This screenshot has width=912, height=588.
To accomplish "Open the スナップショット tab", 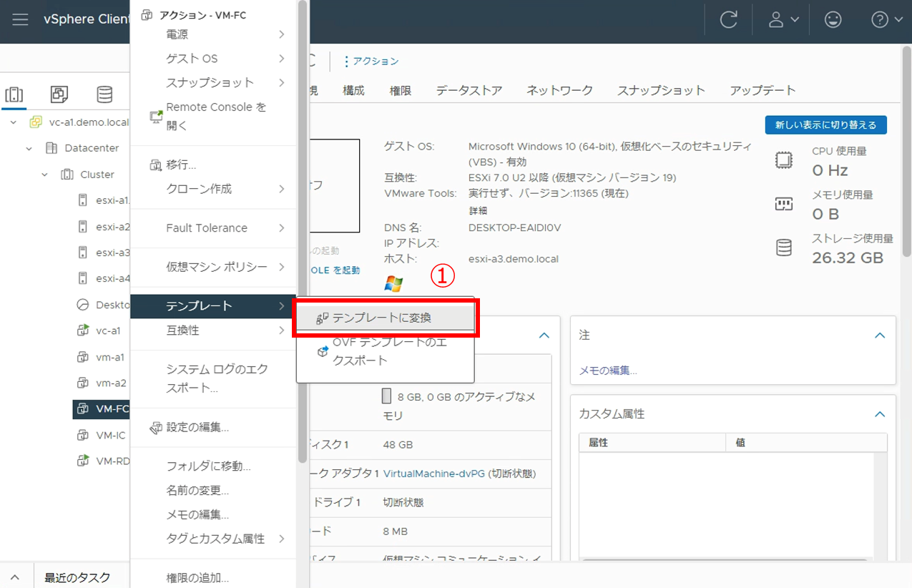I will [661, 90].
